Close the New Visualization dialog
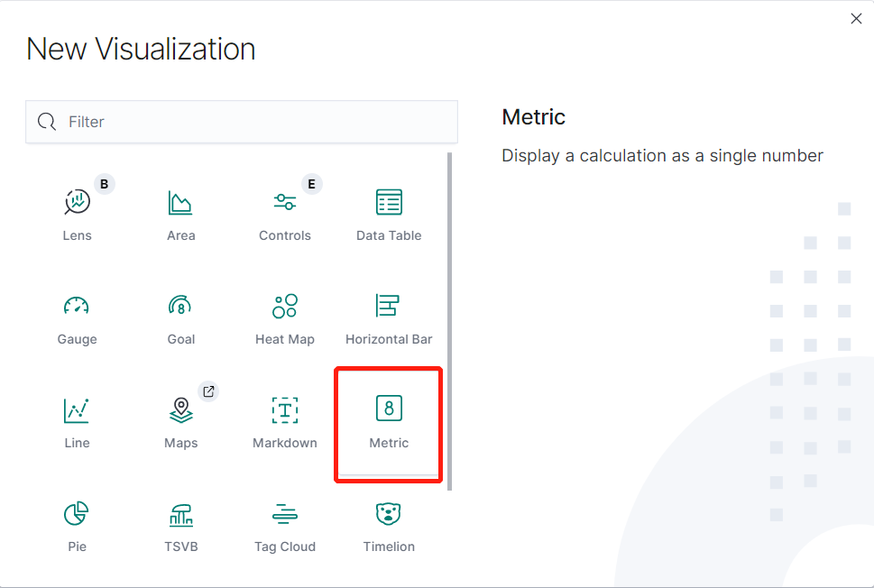 856,18
